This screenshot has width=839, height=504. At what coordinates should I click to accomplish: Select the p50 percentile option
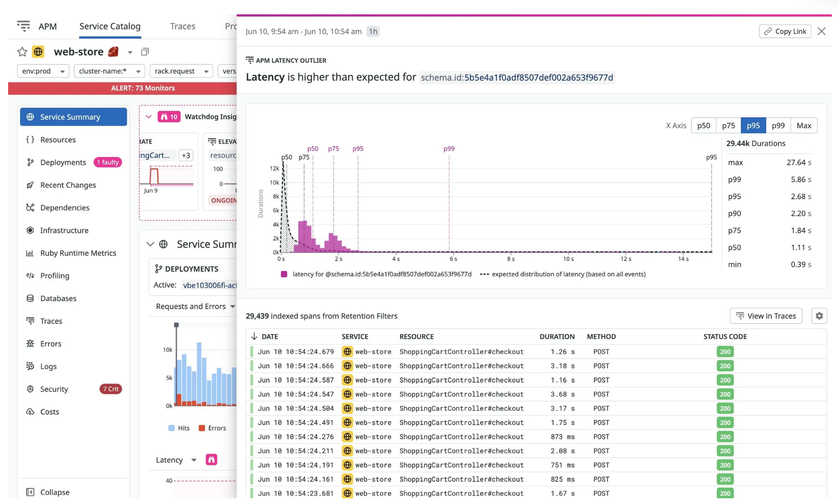click(703, 125)
